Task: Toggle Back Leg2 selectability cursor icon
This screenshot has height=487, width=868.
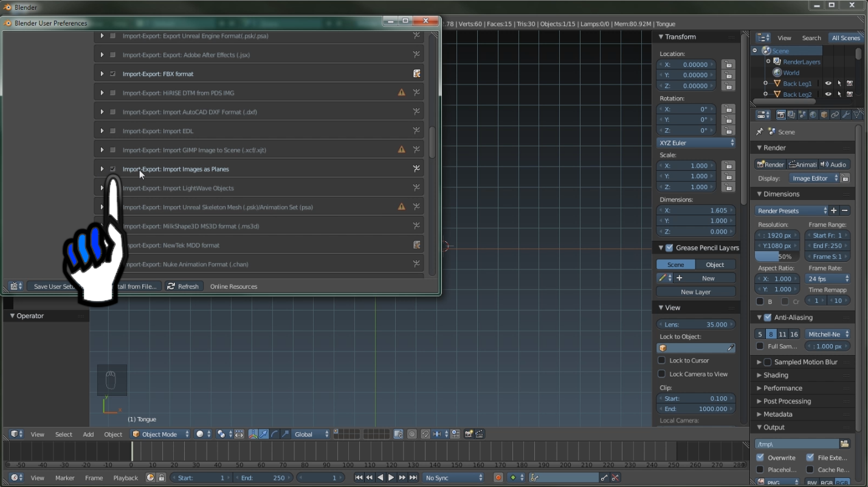Action: pyautogui.click(x=839, y=94)
